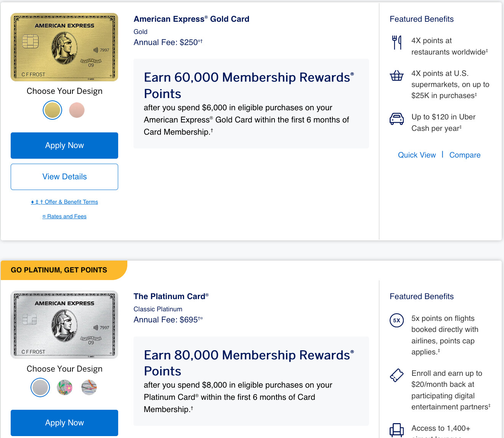The image size is (504, 438).
Task: Click the fork and knife restaurant icon
Action: click(396, 42)
